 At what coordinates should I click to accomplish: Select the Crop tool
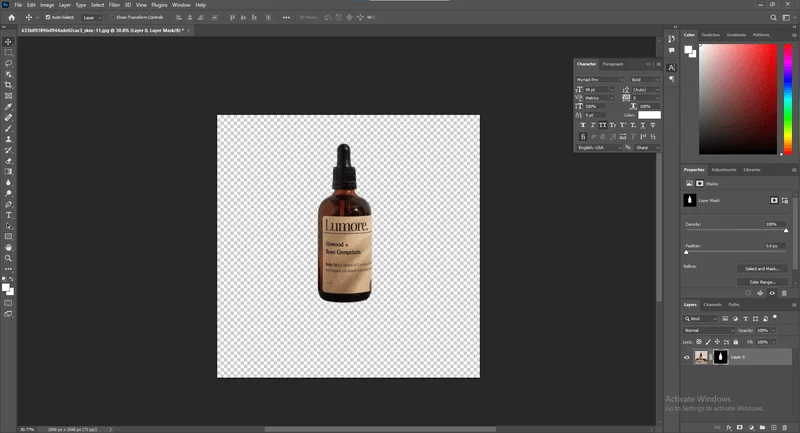click(8, 85)
